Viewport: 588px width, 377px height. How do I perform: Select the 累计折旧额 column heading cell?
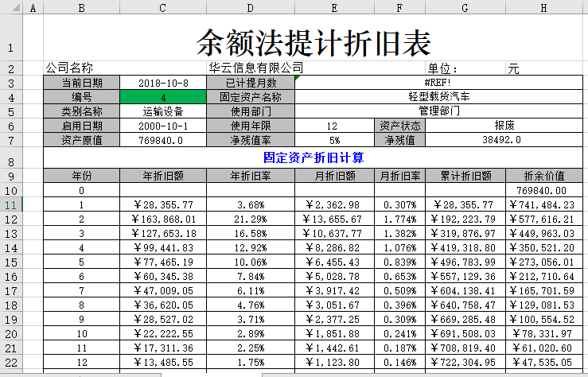(465, 176)
